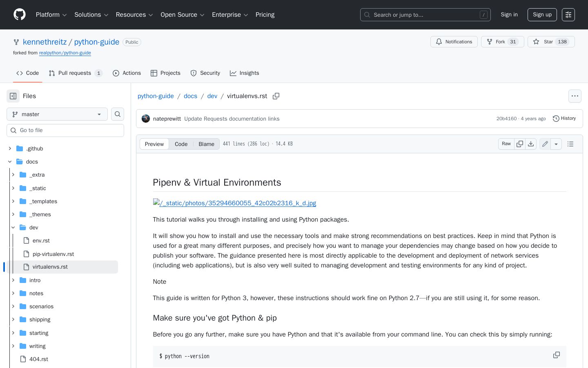Collapse the dev folder
This screenshot has width=588, height=368.
[13, 227]
